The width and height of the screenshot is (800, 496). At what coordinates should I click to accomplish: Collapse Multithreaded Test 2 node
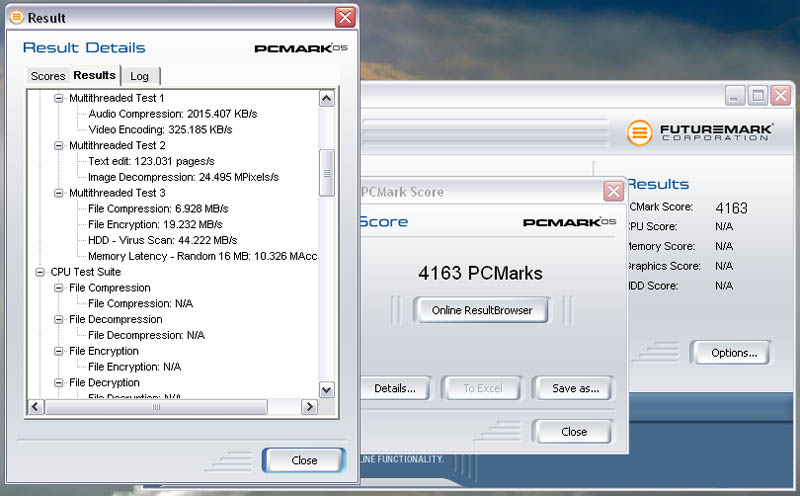(x=59, y=145)
